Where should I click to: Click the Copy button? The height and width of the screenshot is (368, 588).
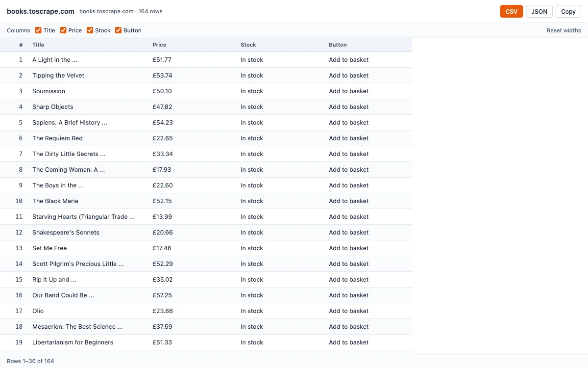(x=568, y=11)
